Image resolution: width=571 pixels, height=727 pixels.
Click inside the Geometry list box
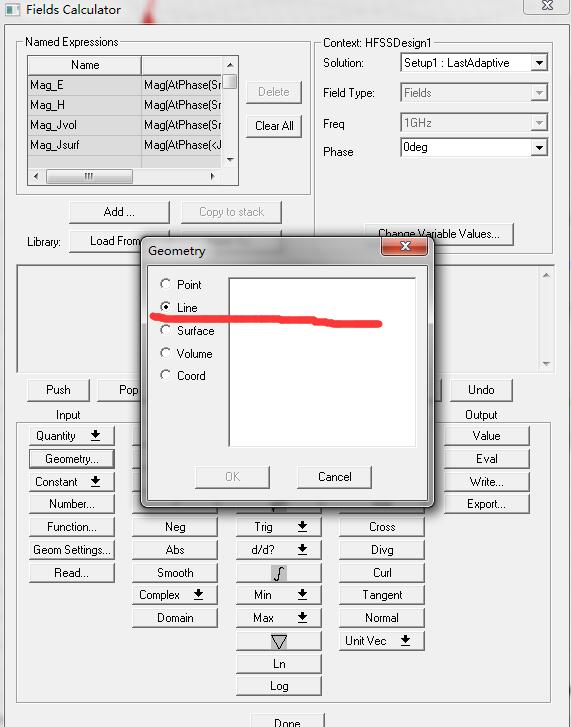[322, 362]
